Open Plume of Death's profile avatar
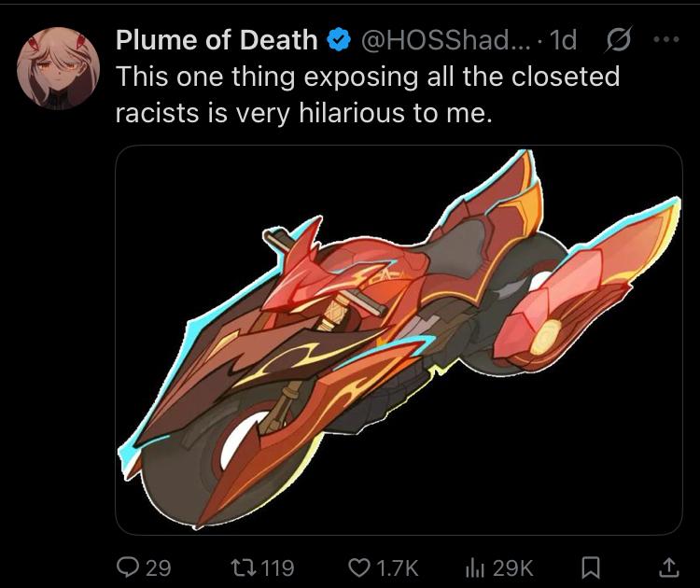 58,68
